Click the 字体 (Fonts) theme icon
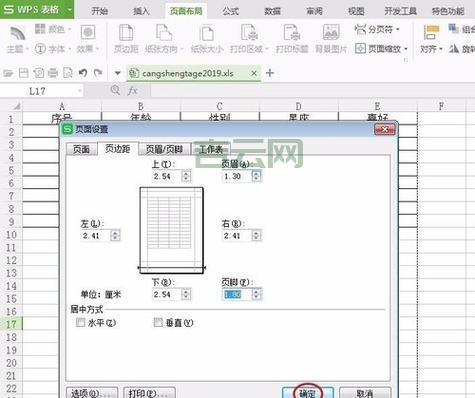Screen dimensions: 475x398 point(40,49)
